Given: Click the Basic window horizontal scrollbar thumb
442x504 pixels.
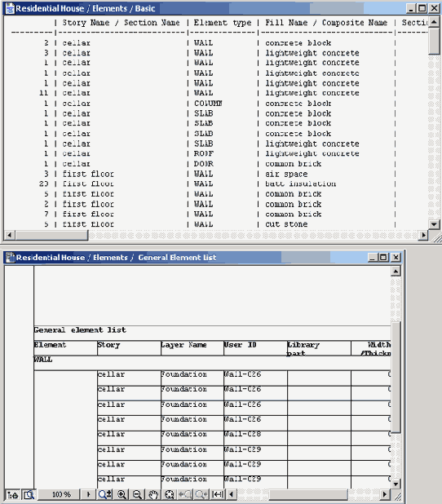Looking at the screenshot, I should [51, 235].
